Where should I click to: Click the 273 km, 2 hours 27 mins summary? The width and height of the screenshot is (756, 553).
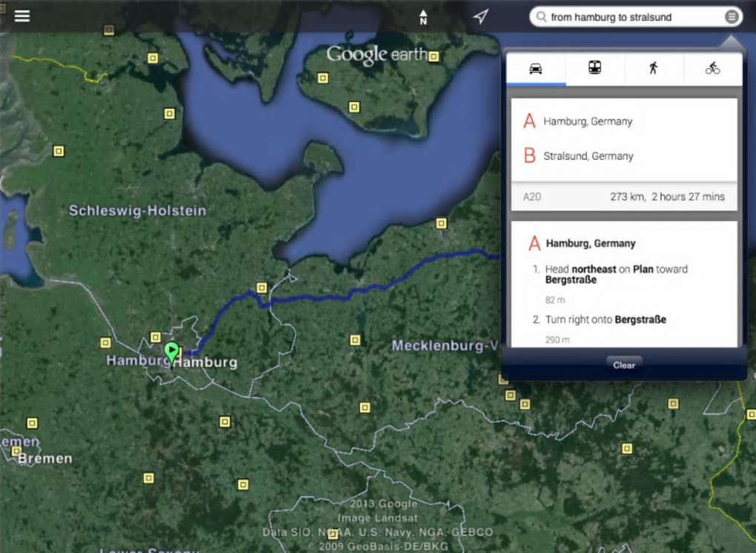coord(667,196)
